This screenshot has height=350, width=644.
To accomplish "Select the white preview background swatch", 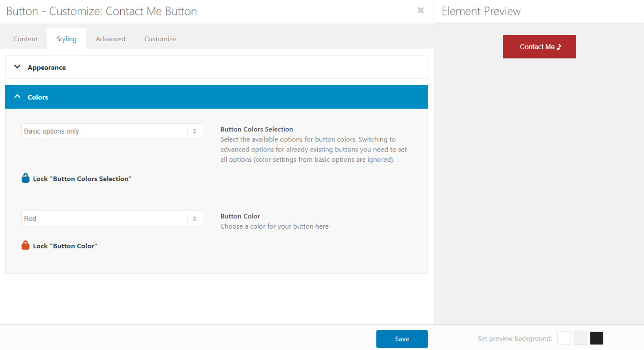I will [x=564, y=338].
